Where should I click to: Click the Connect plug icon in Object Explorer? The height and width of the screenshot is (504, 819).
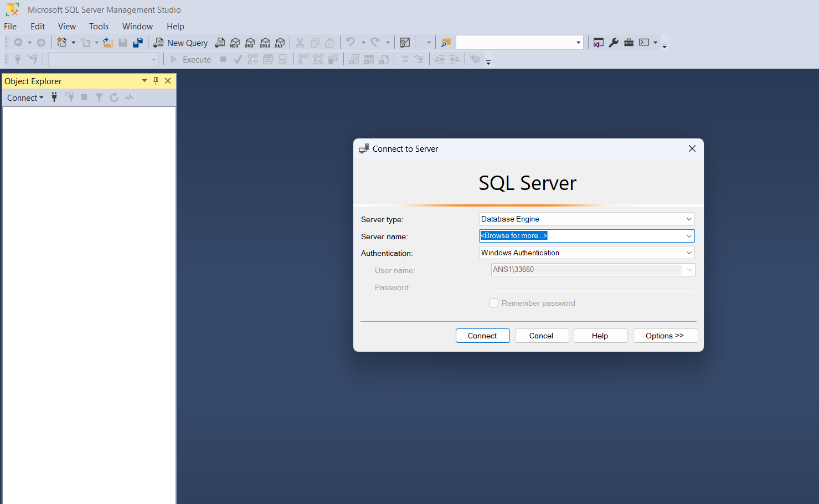54,97
